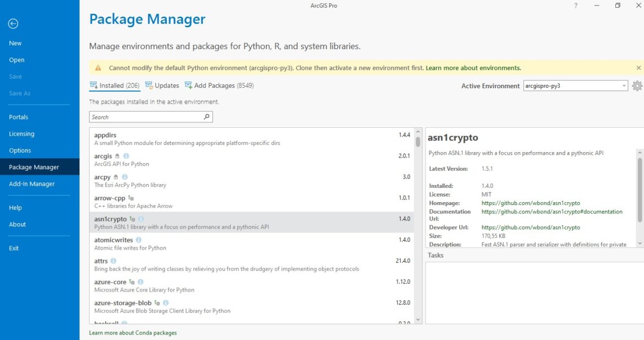
Task: Follow Learn more about environments link
Action: tap(473, 68)
